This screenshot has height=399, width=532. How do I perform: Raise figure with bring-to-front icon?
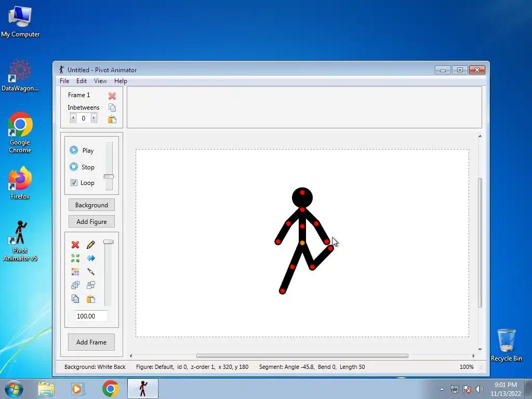click(x=75, y=285)
